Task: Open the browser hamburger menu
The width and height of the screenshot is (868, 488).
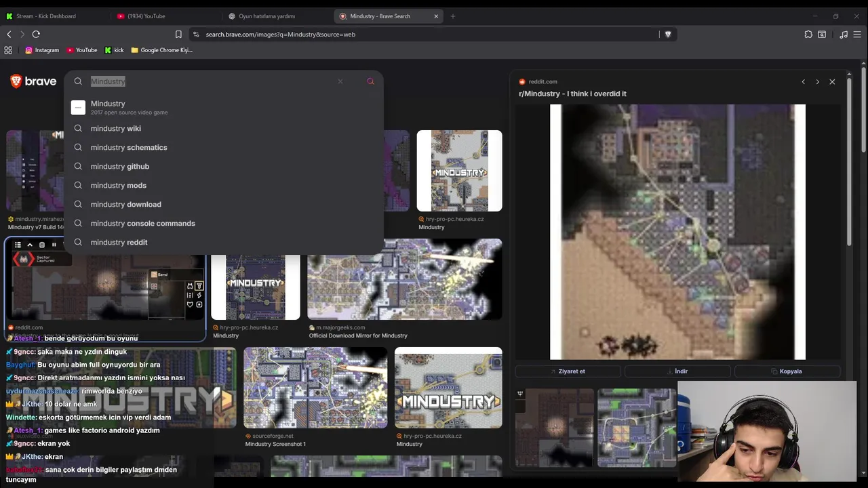Action: (x=858, y=34)
